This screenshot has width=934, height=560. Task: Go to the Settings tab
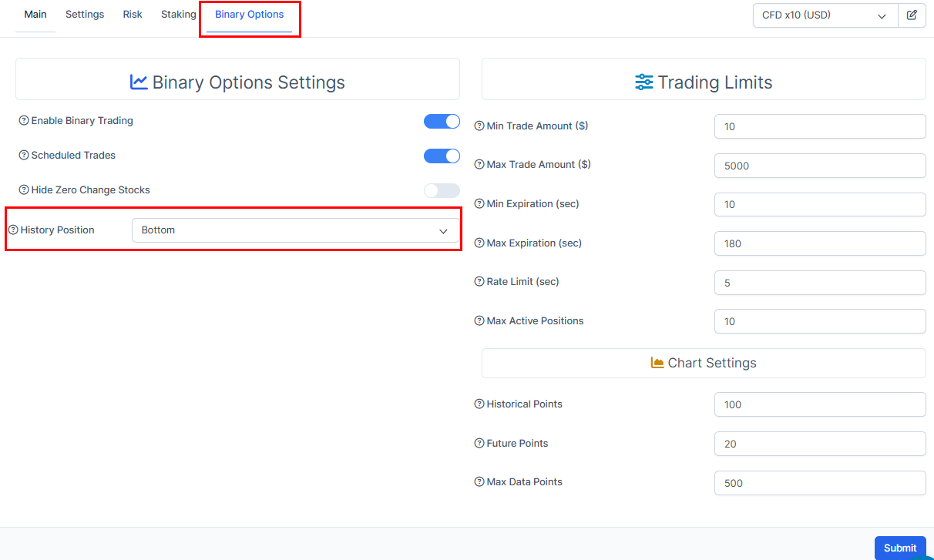click(x=85, y=15)
